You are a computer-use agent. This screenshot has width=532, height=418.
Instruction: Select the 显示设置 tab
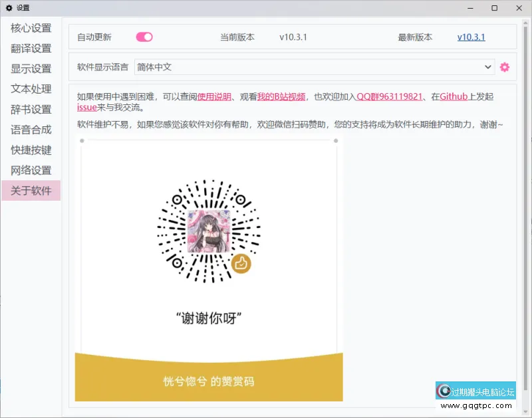click(31, 68)
